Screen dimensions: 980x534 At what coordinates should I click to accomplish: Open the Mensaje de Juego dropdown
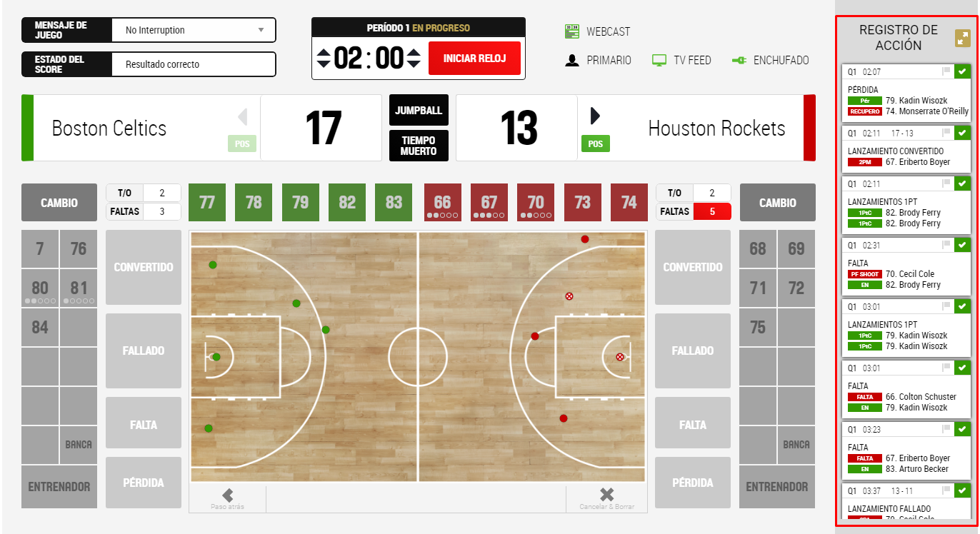[x=193, y=30]
